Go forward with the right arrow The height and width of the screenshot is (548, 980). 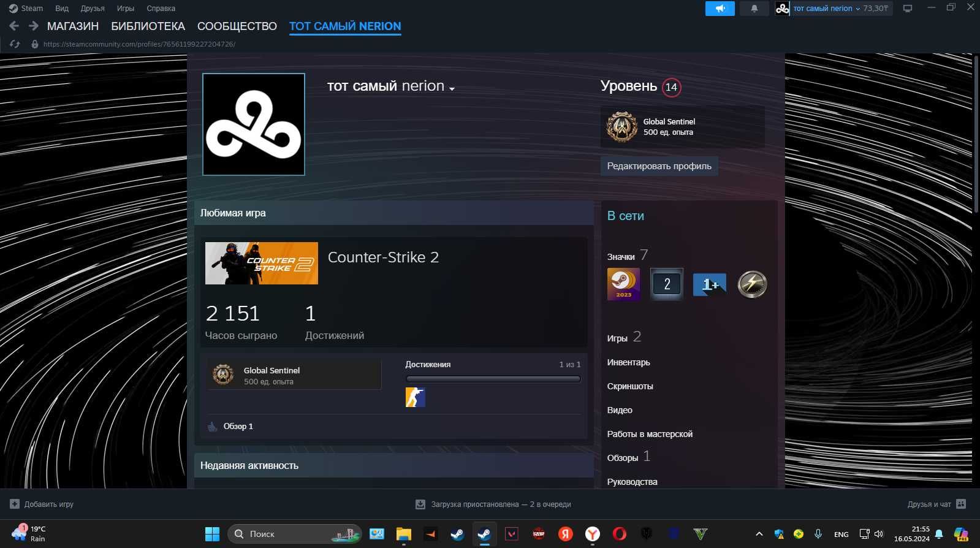pos(34,26)
